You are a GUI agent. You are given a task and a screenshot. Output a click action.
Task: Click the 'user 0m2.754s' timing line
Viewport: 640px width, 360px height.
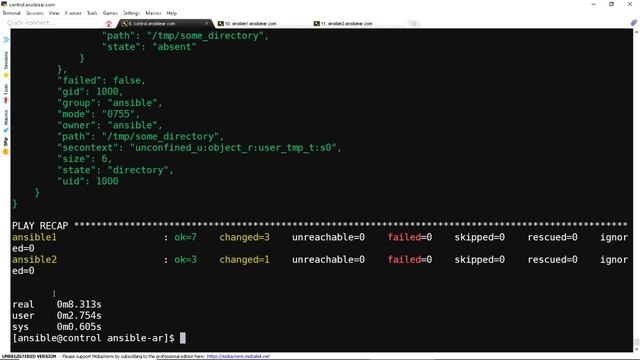(57, 316)
